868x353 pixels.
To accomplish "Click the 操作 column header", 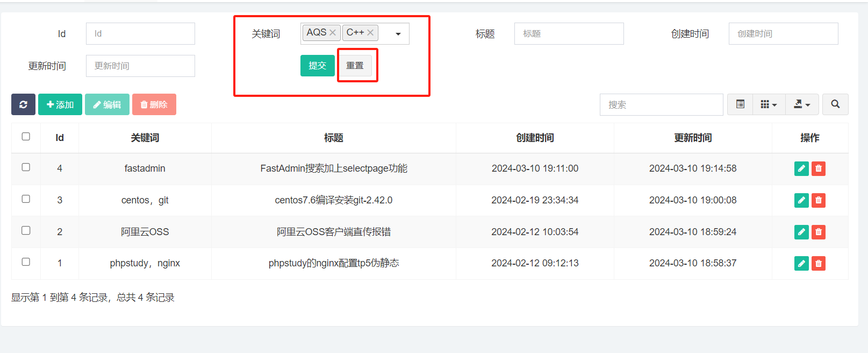I will [x=810, y=138].
